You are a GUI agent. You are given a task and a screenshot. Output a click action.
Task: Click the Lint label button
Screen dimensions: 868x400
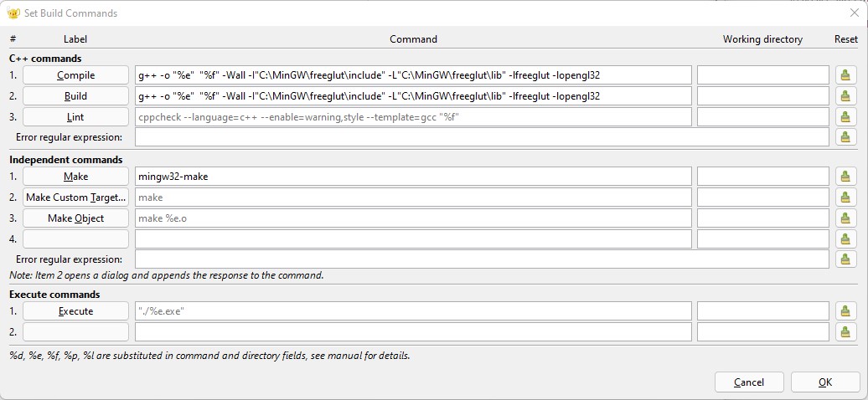pos(75,117)
